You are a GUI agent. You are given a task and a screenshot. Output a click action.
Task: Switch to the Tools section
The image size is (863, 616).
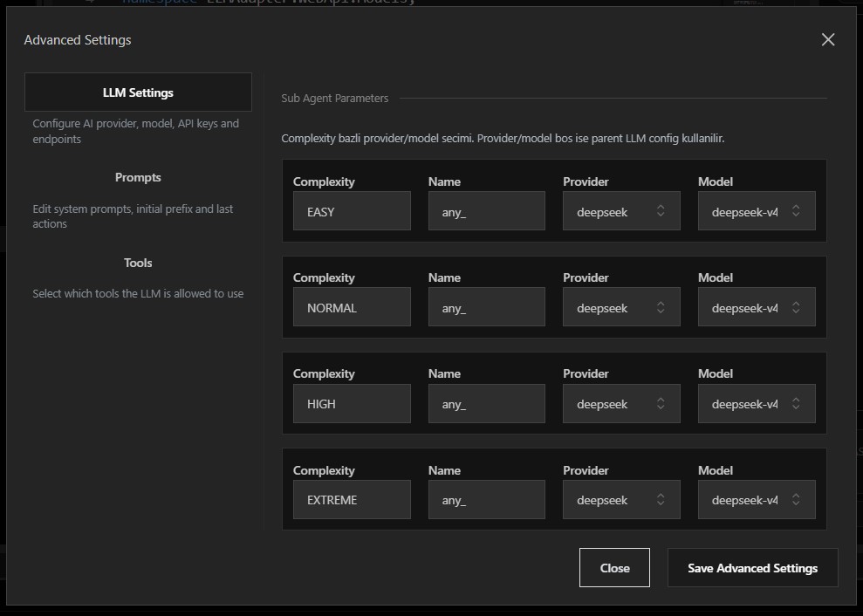pyautogui.click(x=138, y=263)
